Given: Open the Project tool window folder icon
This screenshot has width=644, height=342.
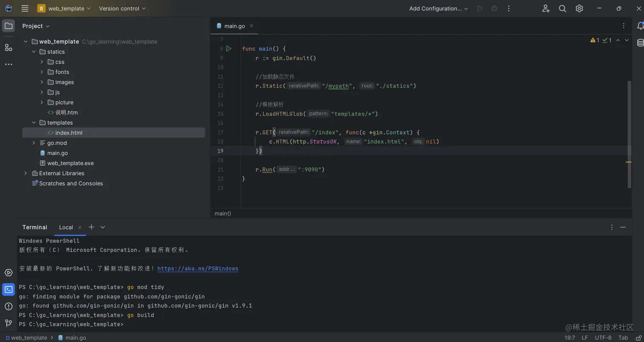Looking at the screenshot, I should [x=9, y=26].
